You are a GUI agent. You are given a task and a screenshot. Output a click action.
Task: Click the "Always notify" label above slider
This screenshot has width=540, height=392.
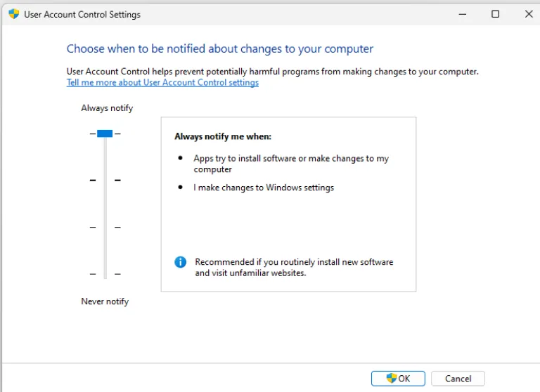(107, 108)
